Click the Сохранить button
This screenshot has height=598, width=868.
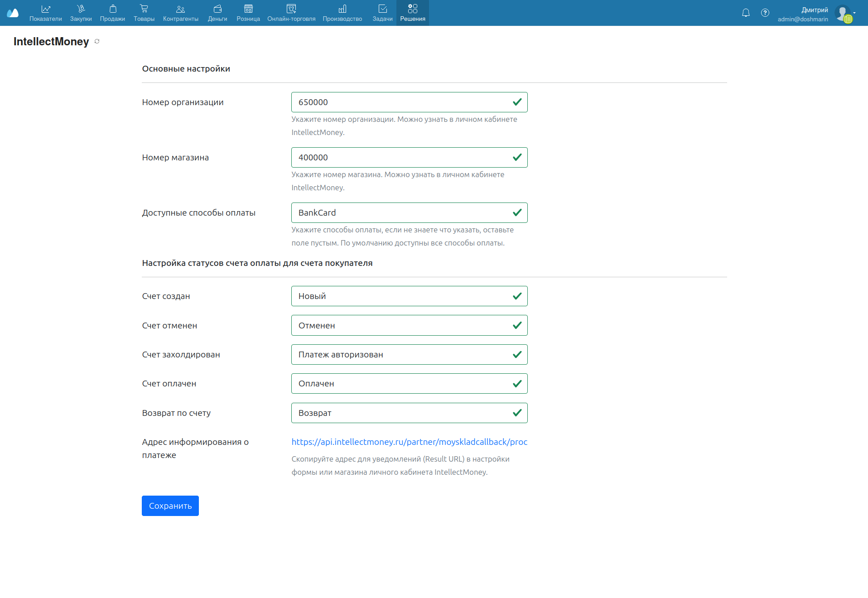(170, 506)
